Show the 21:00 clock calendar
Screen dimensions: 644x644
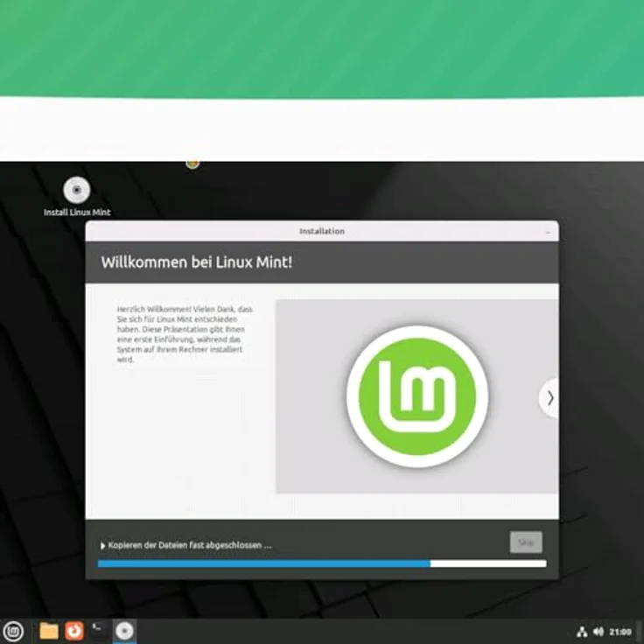pos(620,632)
